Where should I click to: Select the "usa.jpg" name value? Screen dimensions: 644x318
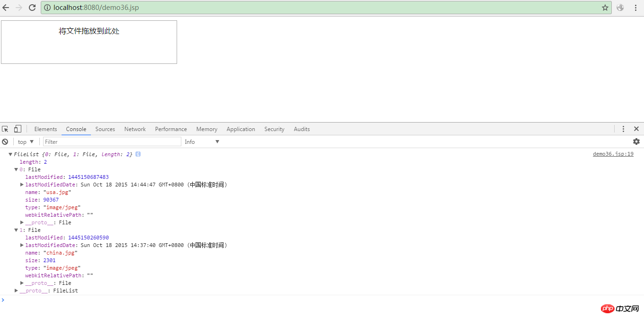pyautogui.click(x=57, y=192)
